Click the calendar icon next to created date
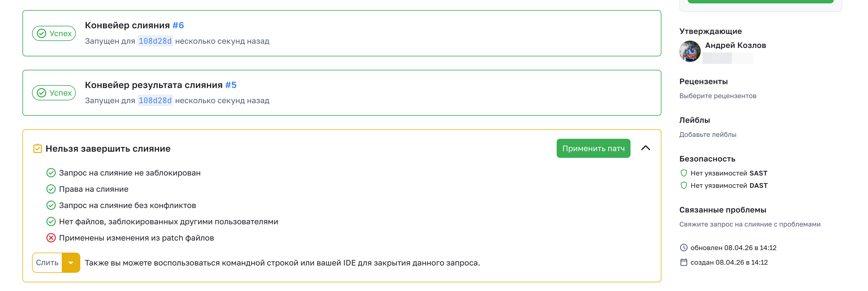Screen dimensions: 868x291 coord(683,262)
